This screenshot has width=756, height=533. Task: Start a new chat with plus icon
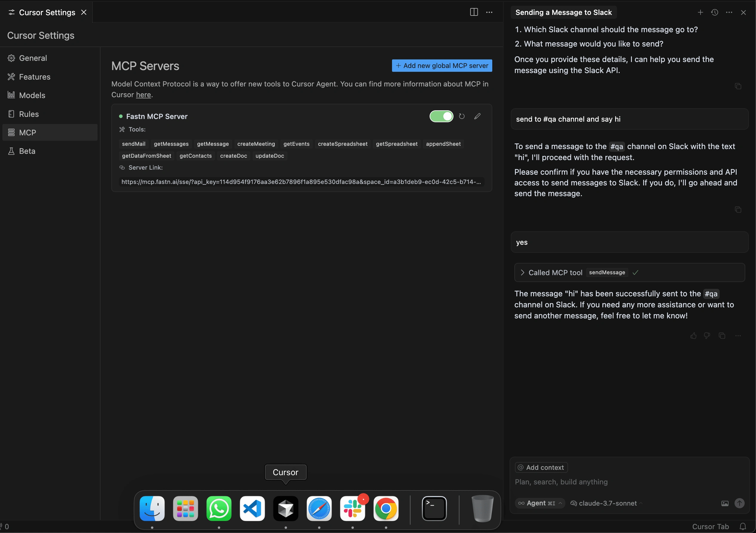click(x=700, y=12)
